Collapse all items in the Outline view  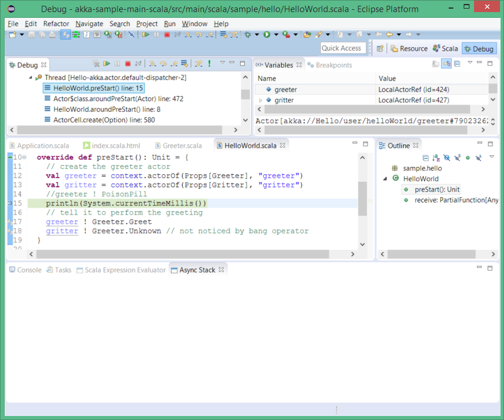(x=426, y=158)
